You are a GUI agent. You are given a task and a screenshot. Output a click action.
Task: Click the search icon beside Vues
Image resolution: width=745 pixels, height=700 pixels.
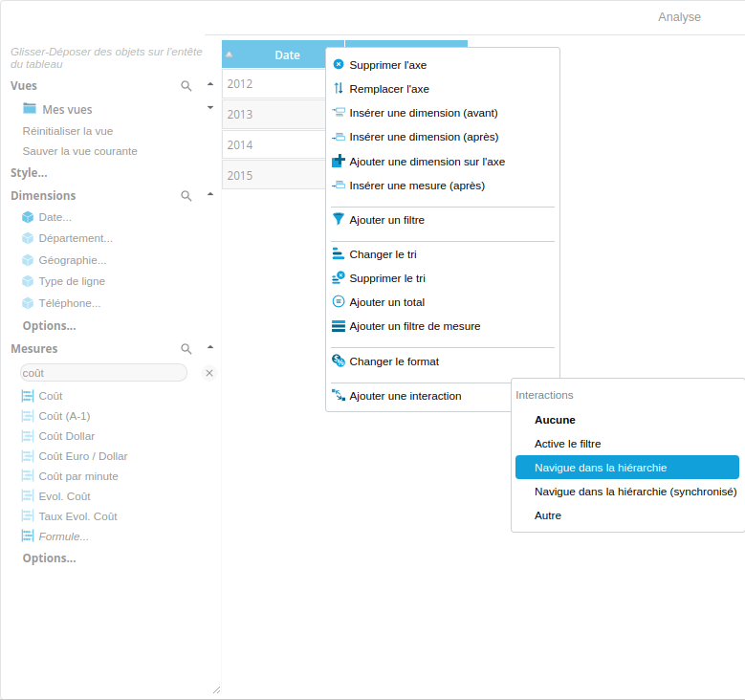pyautogui.click(x=186, y=86)
